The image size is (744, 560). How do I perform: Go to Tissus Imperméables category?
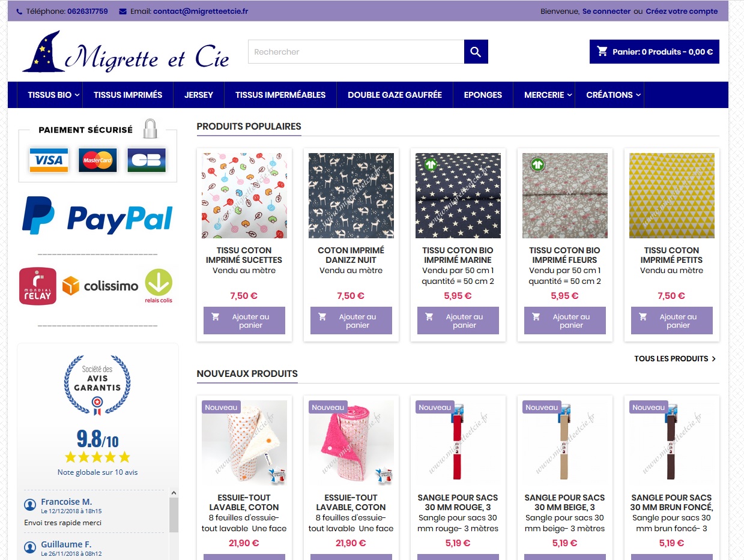(x=280, y=95)
